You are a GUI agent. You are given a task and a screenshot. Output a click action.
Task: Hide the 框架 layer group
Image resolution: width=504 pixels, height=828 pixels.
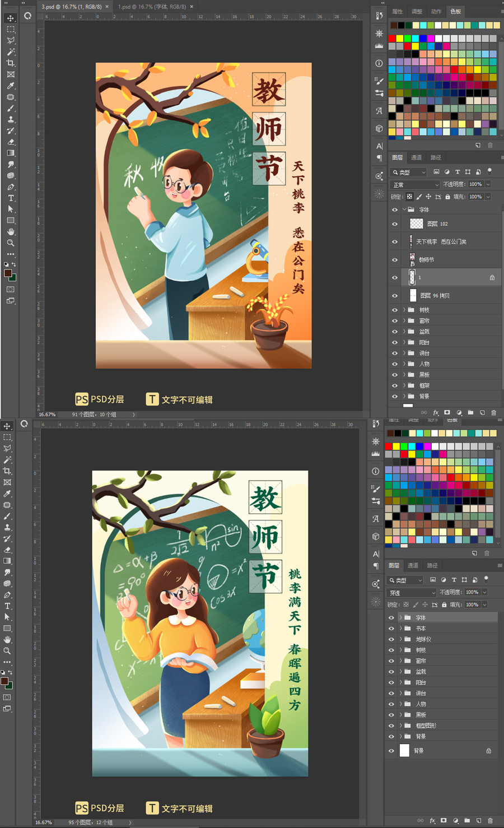click(395, 385)
